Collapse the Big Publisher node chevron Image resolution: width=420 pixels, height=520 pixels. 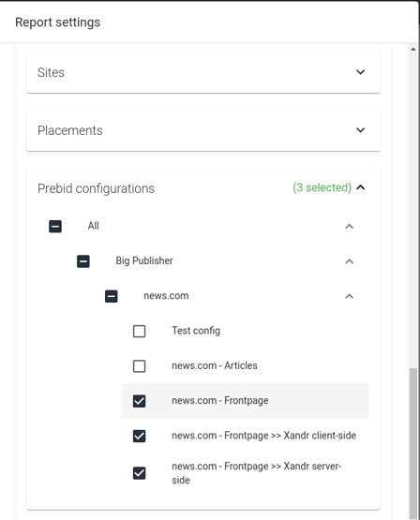pos(349,261)
